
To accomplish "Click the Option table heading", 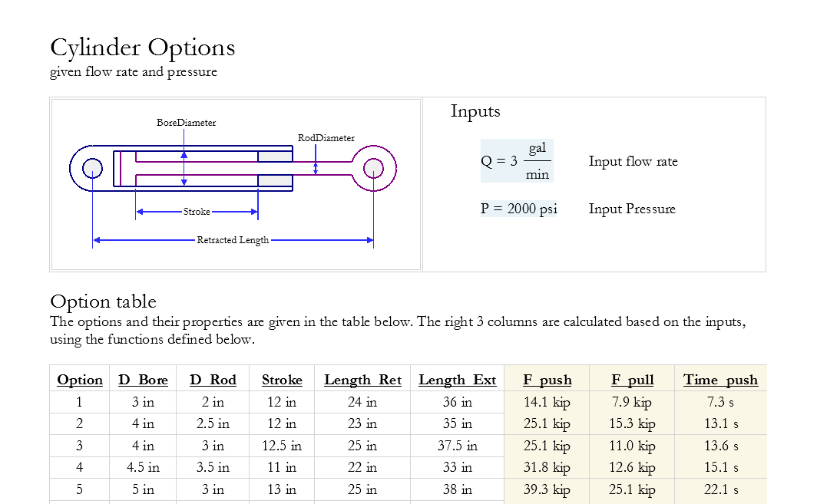I will pos(103,301).
